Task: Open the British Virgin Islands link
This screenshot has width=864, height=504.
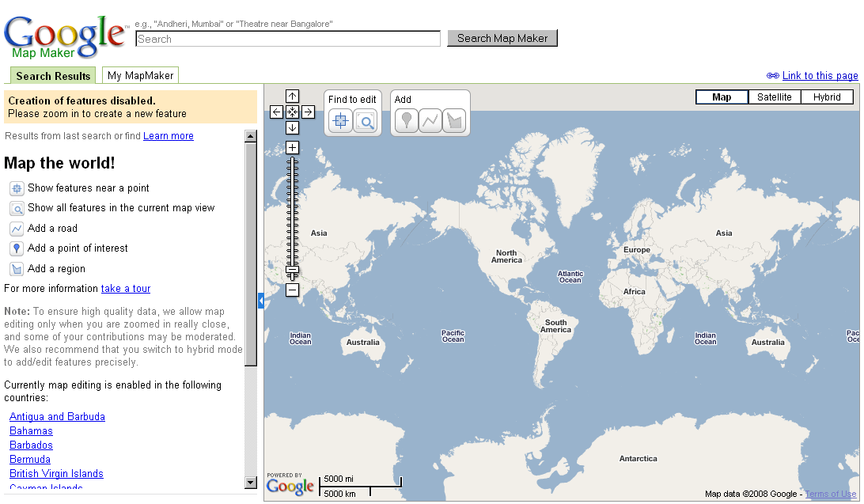Action: [x=56, y=474]
